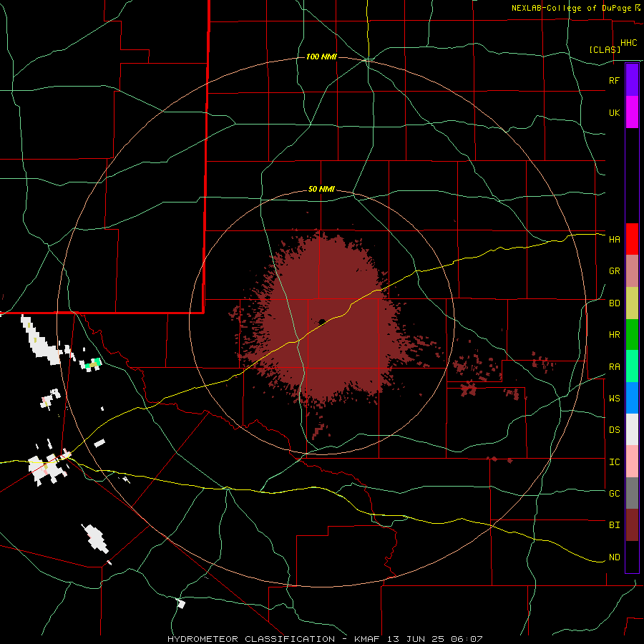Image resolution: width=644 pixels, height=644 pixels.
Task: Click the blue WS legend swatch
Action: (632, 398)
